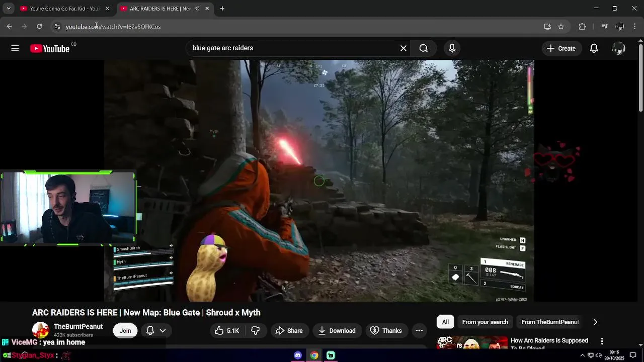Open clock and date 09:16
644x362 pixels.
614,355
